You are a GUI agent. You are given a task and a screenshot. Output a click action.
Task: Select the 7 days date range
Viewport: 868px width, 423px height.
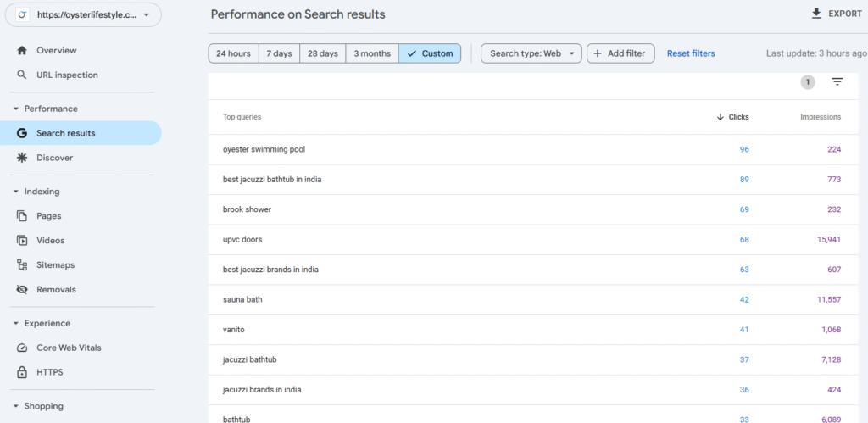pyautogui.click(x=279, y=53)
